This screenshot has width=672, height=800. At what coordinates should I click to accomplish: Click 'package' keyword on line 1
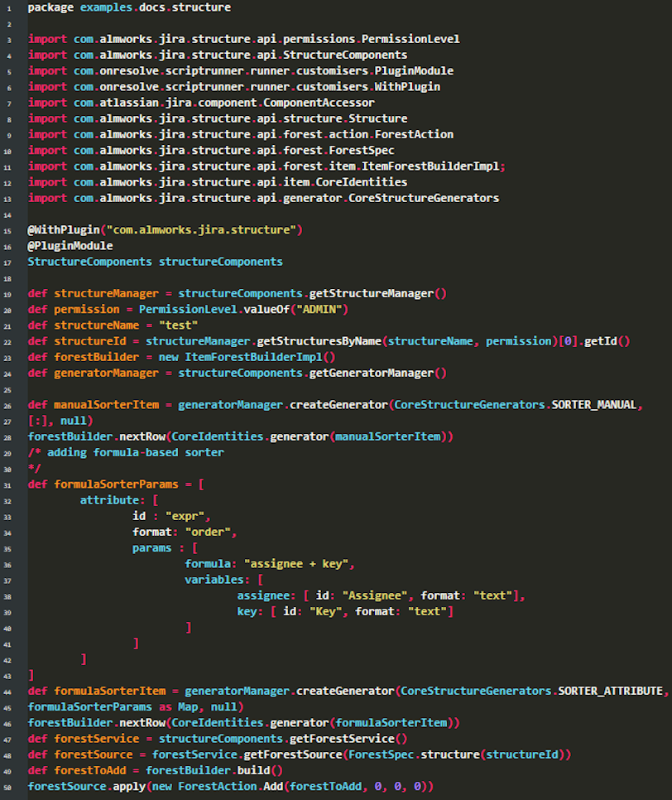(x=50, y=7)
